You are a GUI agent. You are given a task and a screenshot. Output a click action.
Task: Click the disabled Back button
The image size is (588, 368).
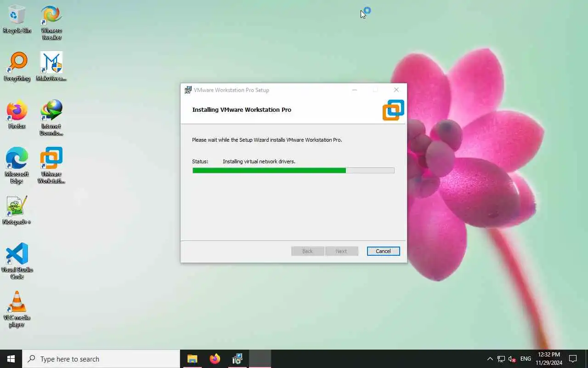[307, 251]
